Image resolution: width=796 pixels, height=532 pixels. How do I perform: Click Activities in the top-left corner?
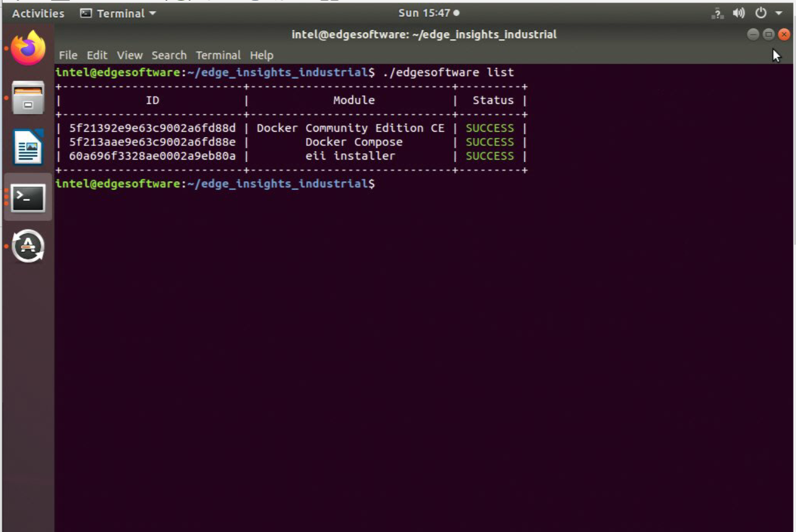pyautogui.click(x=38, y=13)
